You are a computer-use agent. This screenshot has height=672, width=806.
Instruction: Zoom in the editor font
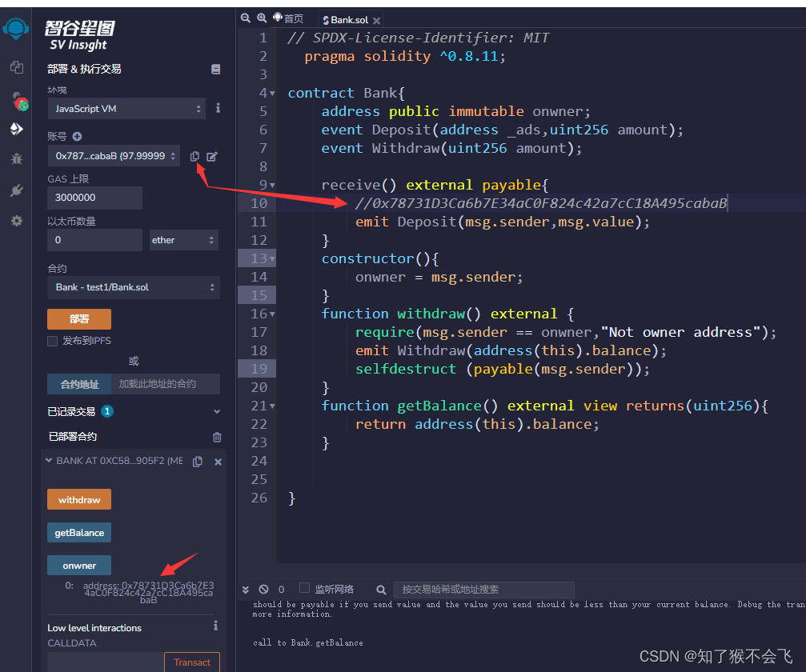click(x=262, y=18)
